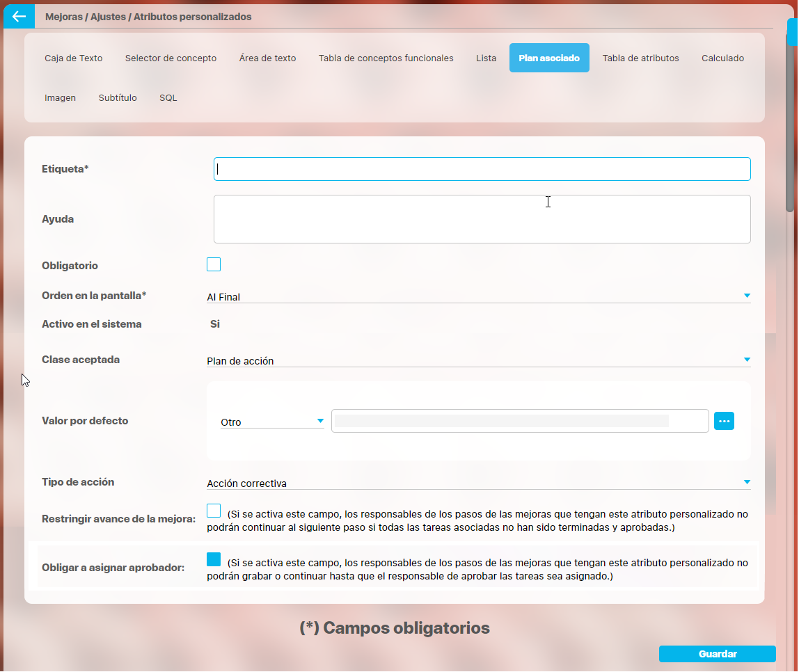Image resolution: width=799 pixels, height=672 pixels.
Task: Click the back arrow icon
Action: (19, 17)
